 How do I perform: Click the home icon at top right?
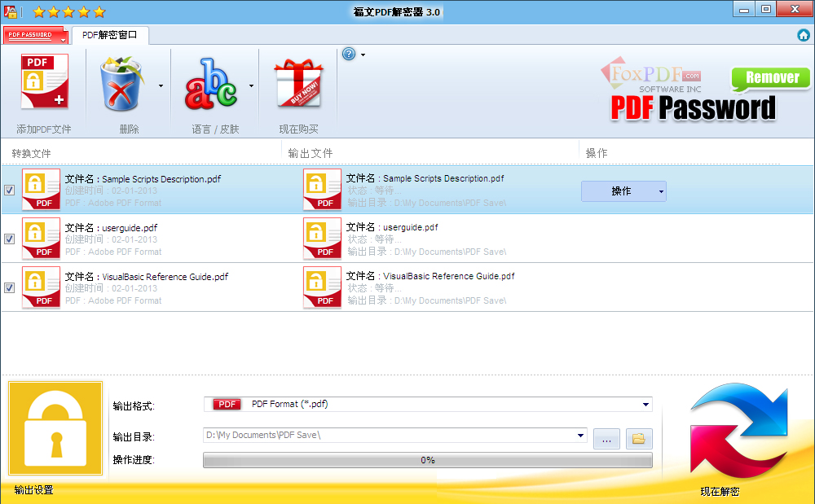point(804,35)
